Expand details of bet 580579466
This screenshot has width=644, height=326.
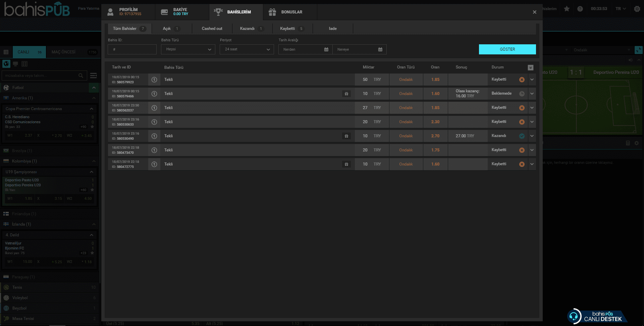pos(532,94)
